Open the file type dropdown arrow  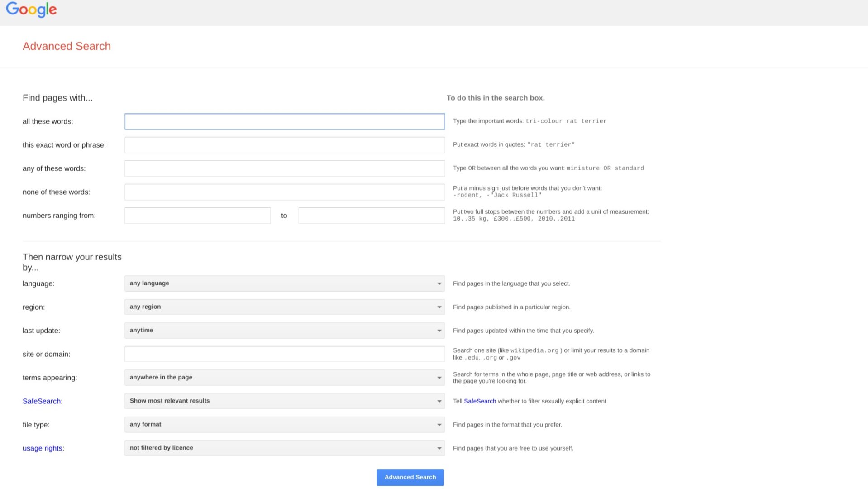(438, 424)
